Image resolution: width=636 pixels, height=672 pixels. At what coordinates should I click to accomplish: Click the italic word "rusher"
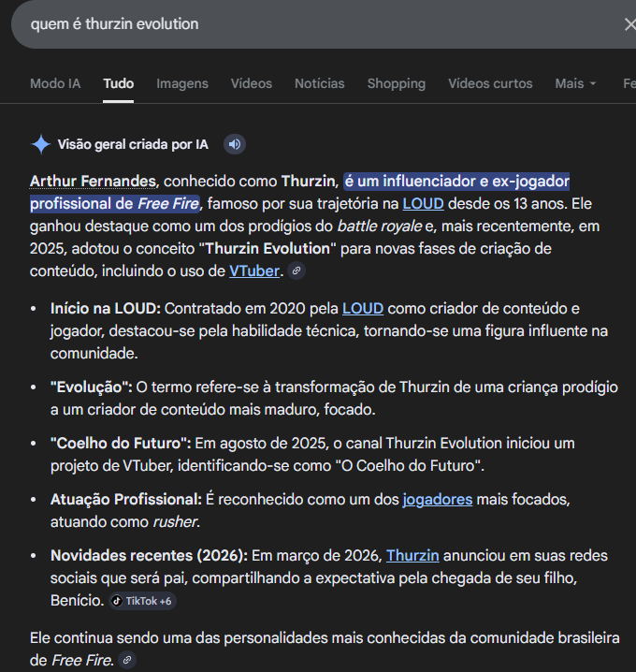click(x=175, y=522)
